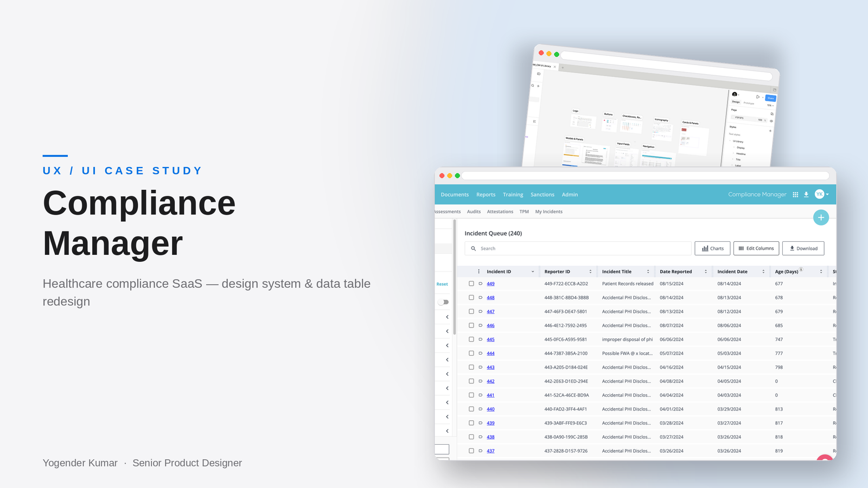
Task: Click the eye visibility icon in Figma Page panel
Action: pyautogui.click(x=771, y=121)
